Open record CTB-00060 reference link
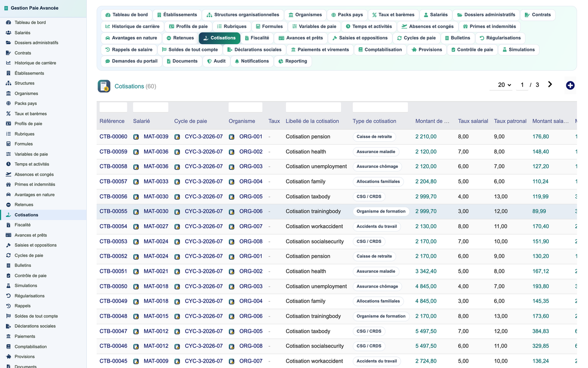The image size is (588, 368). [x=113, y=137]
